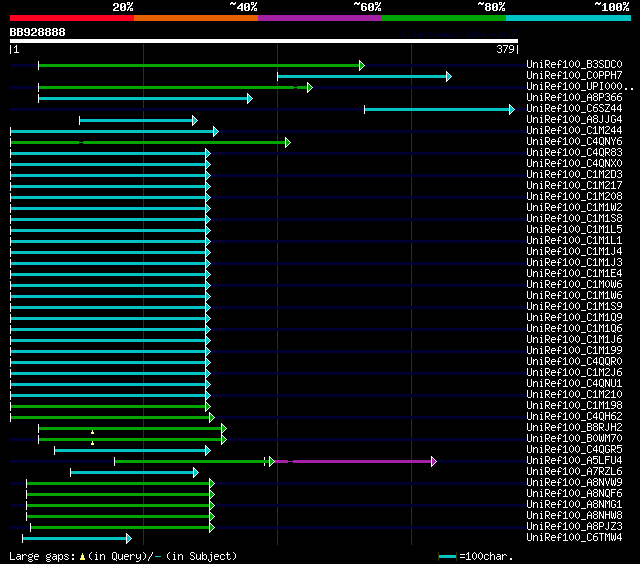Select the BB928888 query sequence name

(x=38, y=32)
